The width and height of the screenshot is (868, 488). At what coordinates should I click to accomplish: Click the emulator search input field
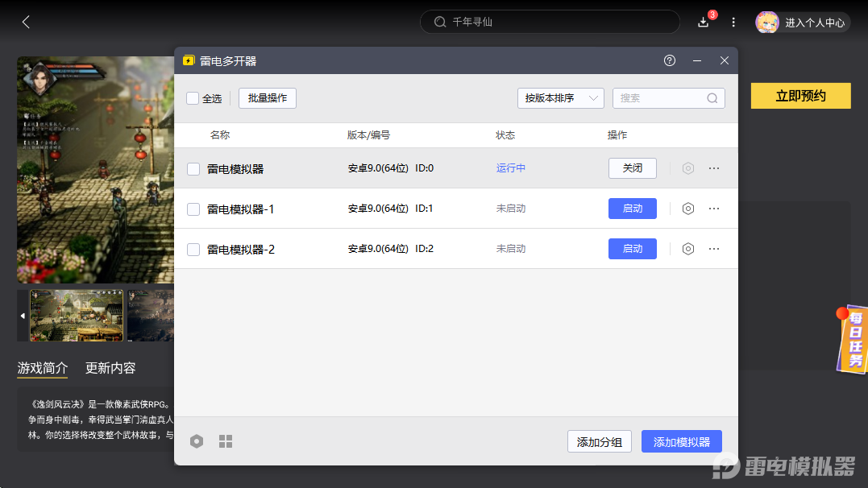(x=661, y=98)
